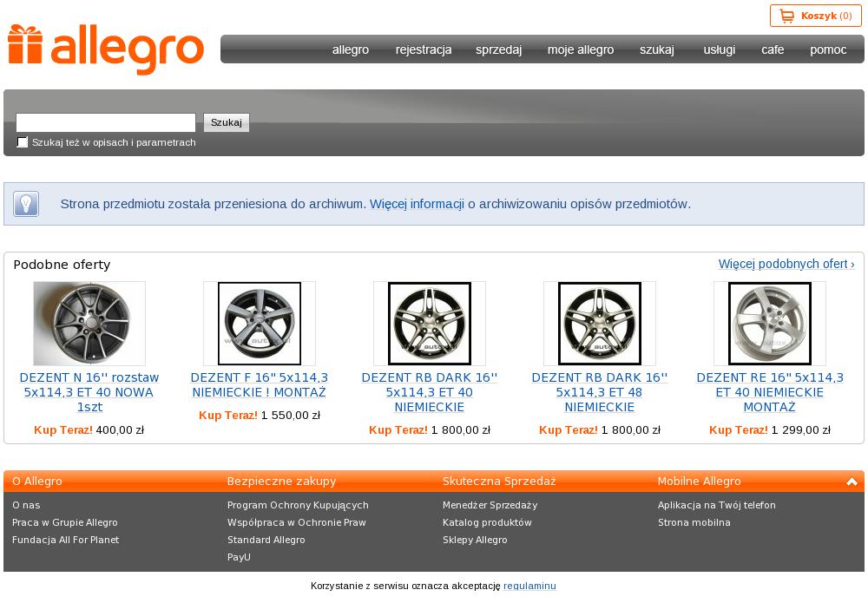Focus the search text field
This screenshot has width=868, height=603.
pos(106,122)
